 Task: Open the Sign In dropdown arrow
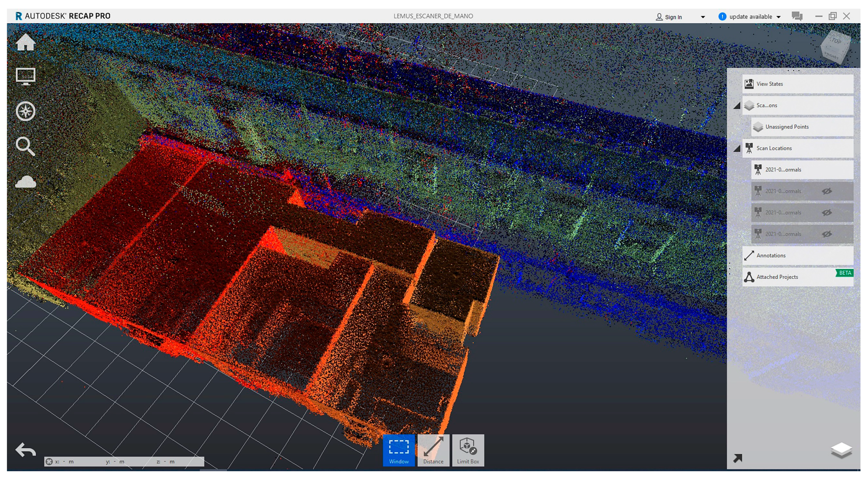(703, 17)
